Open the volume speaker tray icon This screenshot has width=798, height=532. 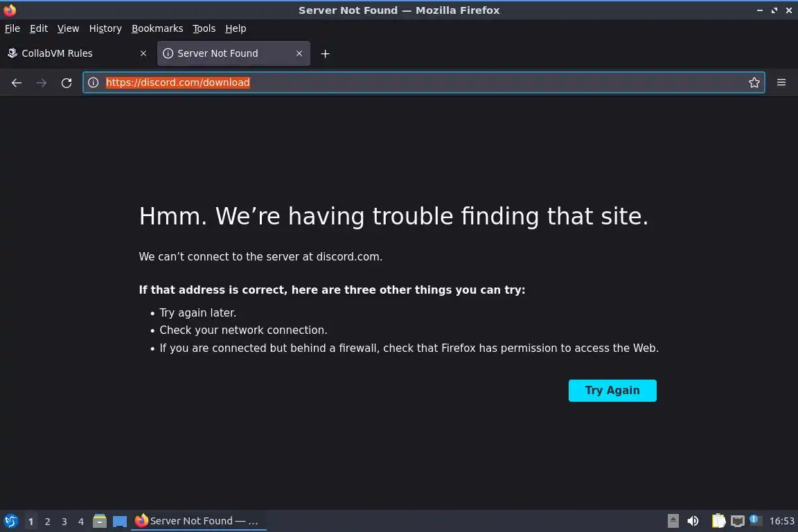(x=693, y=521)
